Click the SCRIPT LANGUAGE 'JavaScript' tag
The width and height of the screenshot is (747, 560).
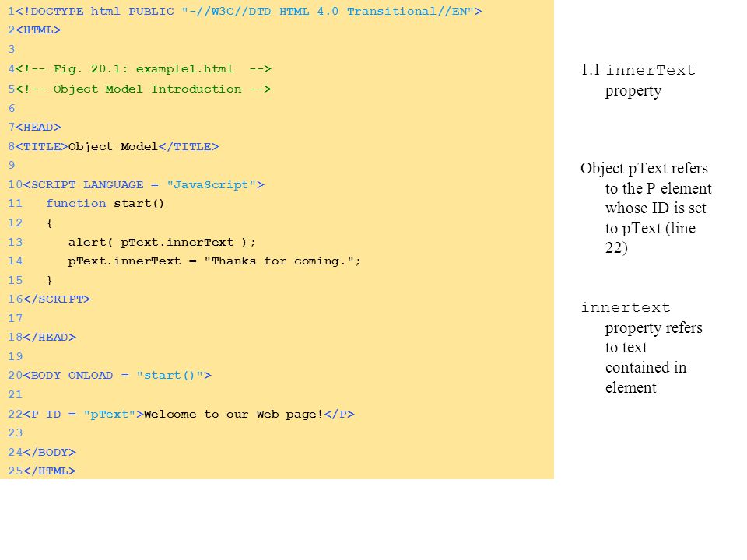(x=143, y=185)
